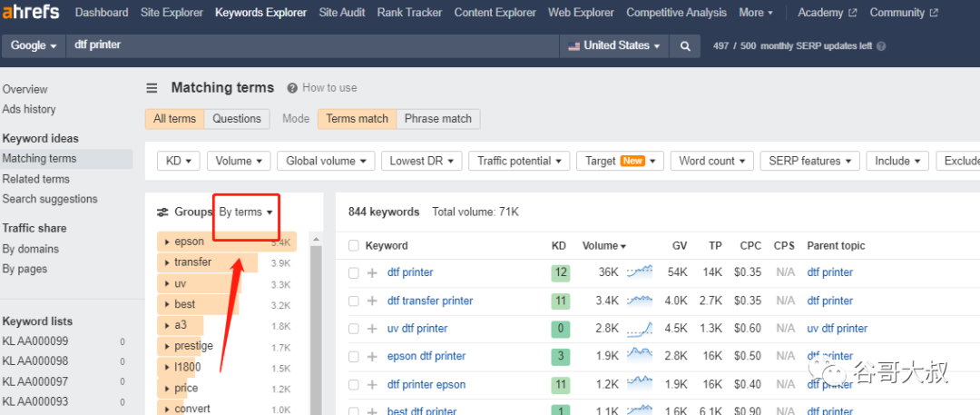The width and height of the screenshot is (980, 415).
Task: Open the Word count filter dropdown
Action: [x=712, y=161]
